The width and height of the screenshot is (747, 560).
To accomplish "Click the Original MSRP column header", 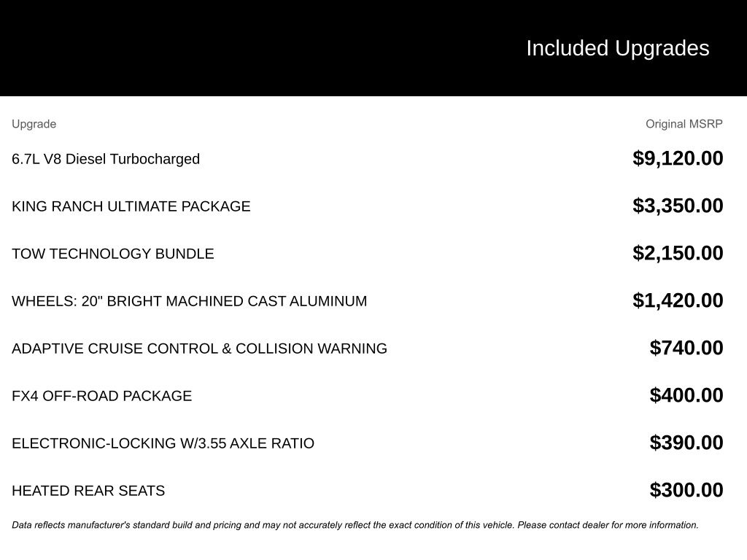I will (684, 124).
